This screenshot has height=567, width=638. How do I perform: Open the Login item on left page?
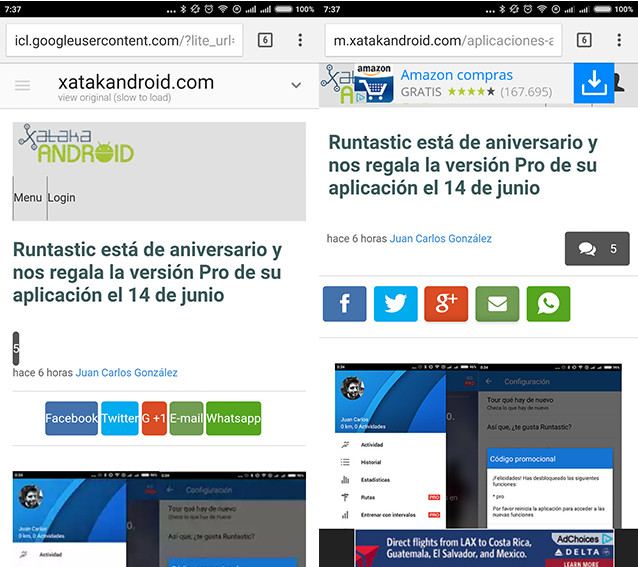tap(61, 198)
